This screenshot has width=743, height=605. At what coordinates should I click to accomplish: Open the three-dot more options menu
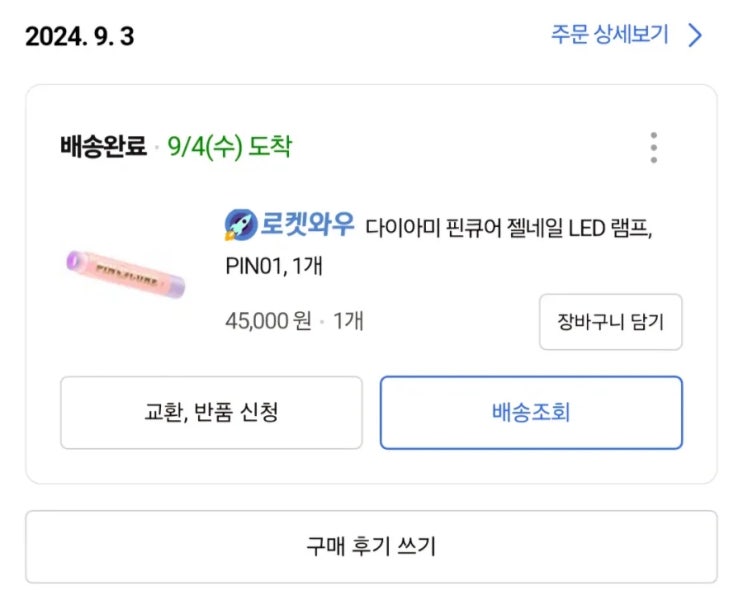[653, 147]
